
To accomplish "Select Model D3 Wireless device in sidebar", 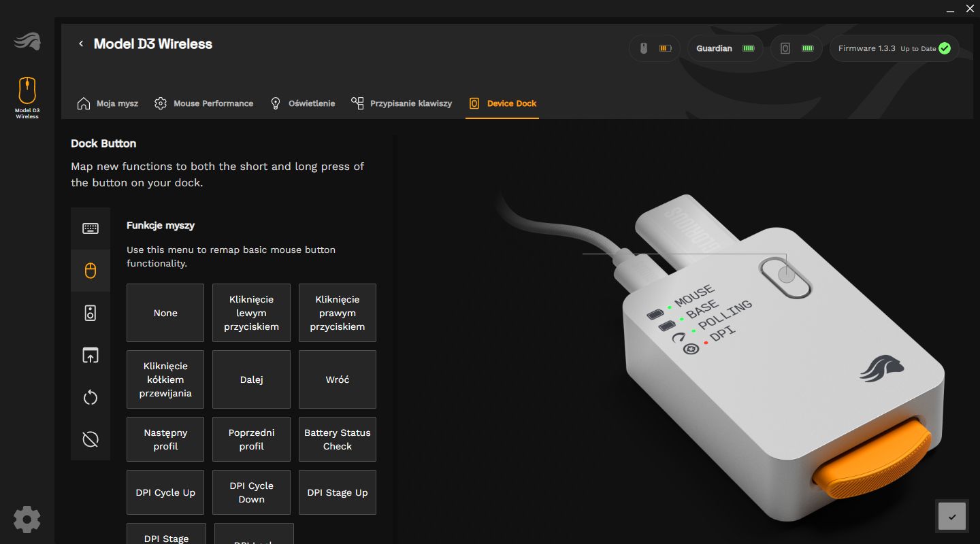I will (27, 98).
